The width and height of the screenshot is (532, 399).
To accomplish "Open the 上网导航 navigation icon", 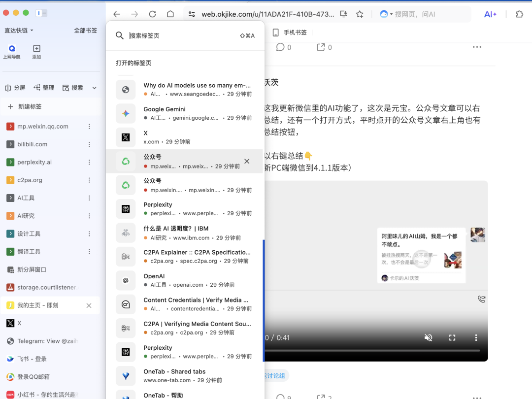I will point(12,49).
